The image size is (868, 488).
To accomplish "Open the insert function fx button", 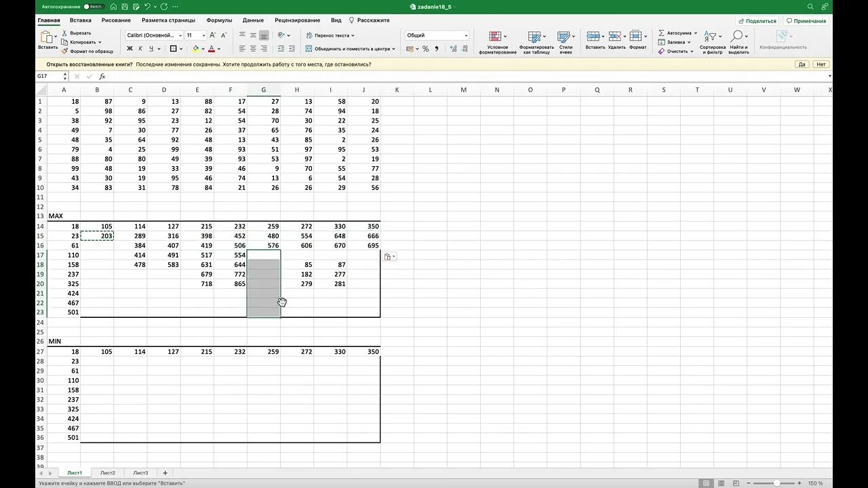I will click(102, 77).
